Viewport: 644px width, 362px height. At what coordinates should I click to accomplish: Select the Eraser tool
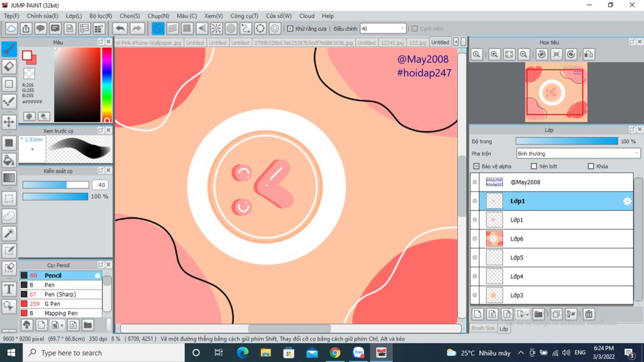coord(9,67)
